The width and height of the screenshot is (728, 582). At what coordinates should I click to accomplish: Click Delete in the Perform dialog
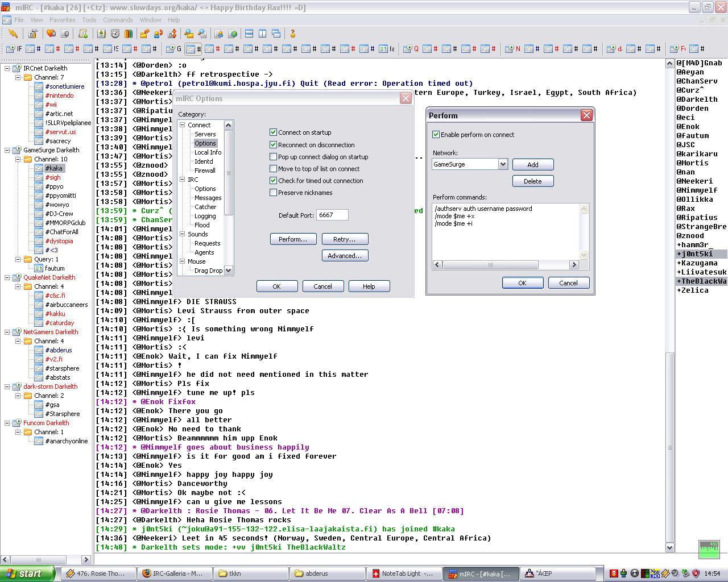533,181
